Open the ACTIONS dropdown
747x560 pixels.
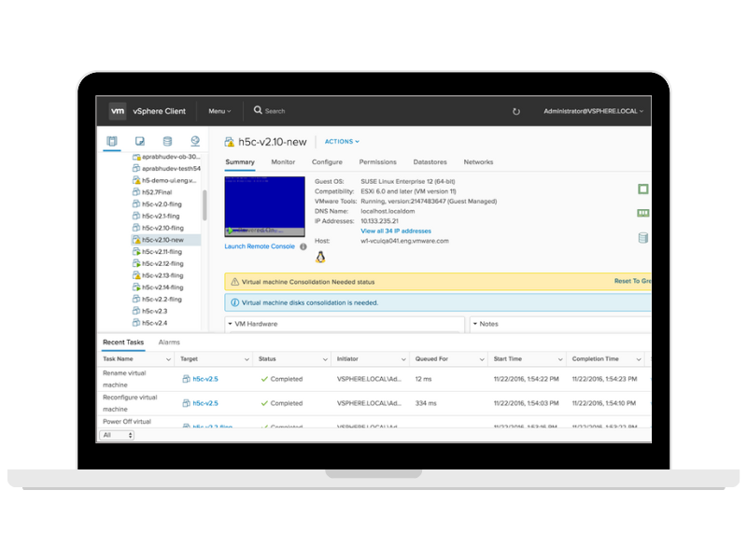pyautogui.click(x=342, y=142)
